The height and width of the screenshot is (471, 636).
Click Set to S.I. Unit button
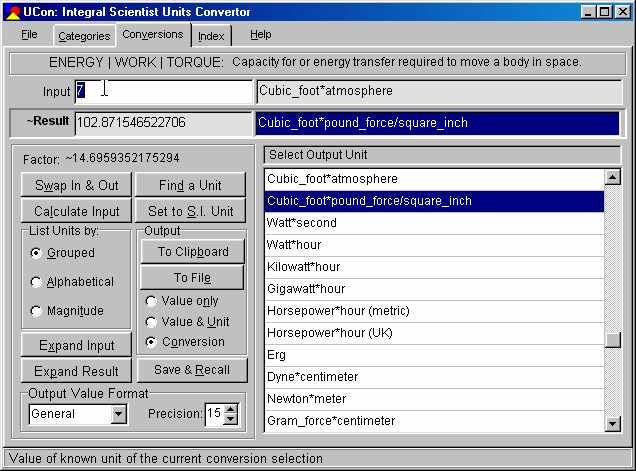click(190, 211)
